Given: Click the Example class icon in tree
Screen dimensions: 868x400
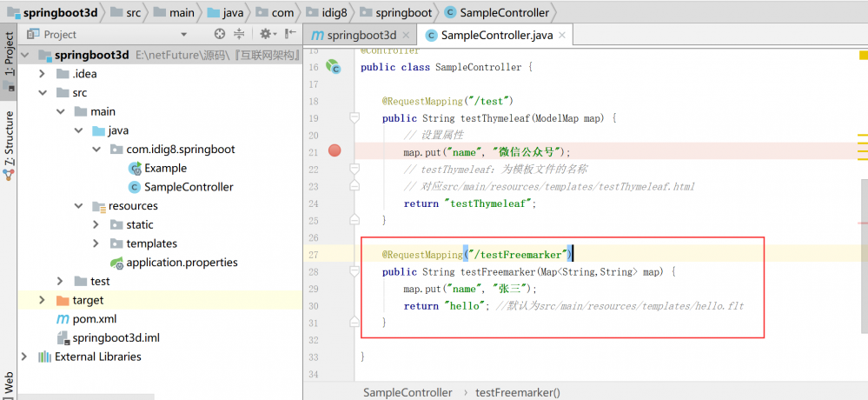Looking at the screenshot, I should [x=134, y=168].
